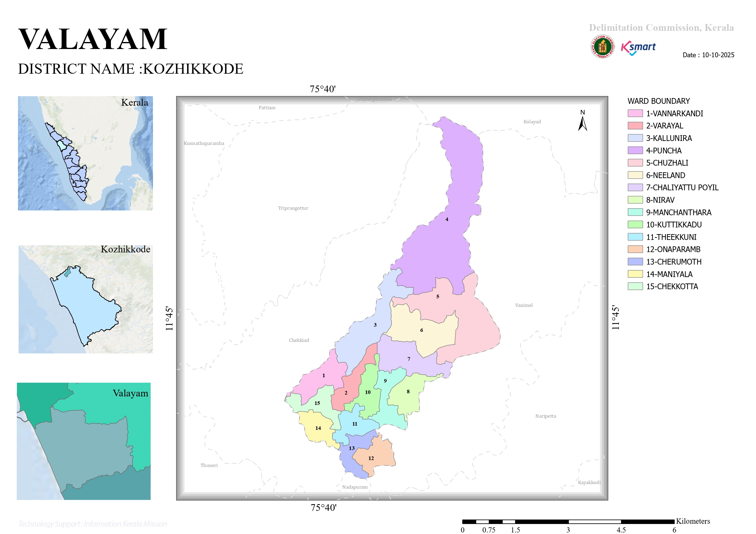756x534 pixels.
Task: Click ward number 11 on the map
Action: pos(355,424)
